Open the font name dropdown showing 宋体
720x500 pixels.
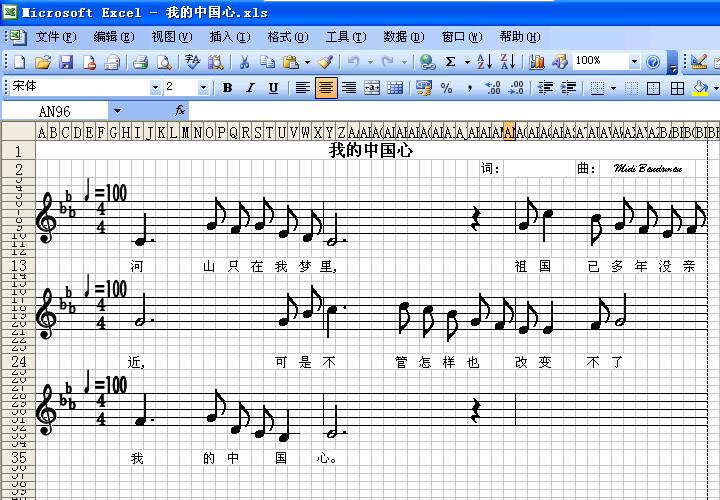tap(156, 87)
